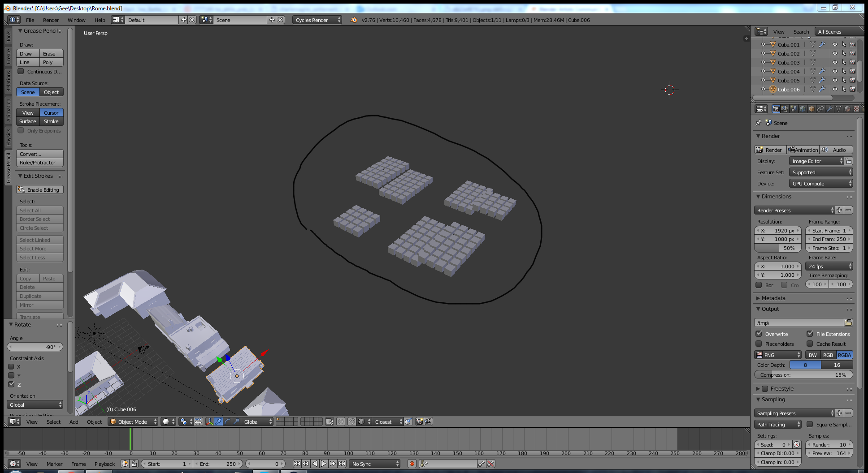Open the timeline Marker menu
The height and width of the screenshot is (473, 868).
click(55, 464)
